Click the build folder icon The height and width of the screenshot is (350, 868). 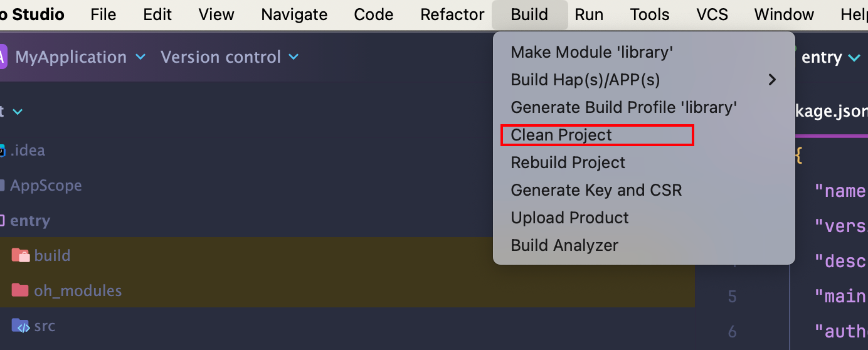[x=21, y=255]
